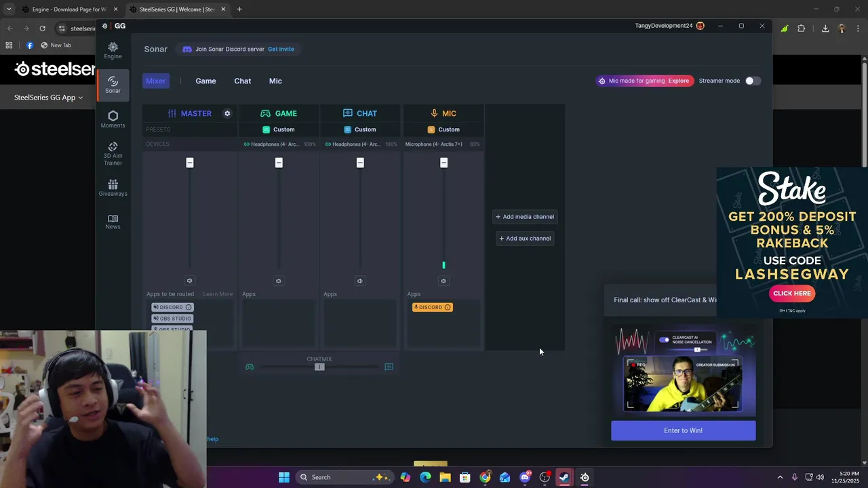Image resolution: width=868 pixels, height=488 pixels.
Task: Select the Discord app chip under Master
Action: (x=172, y=307)
